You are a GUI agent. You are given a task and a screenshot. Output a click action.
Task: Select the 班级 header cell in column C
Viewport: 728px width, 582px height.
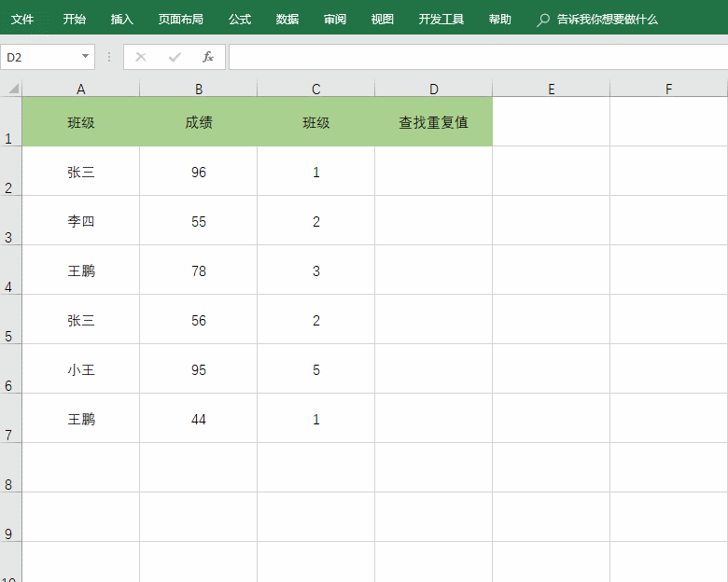coord(315,121)
